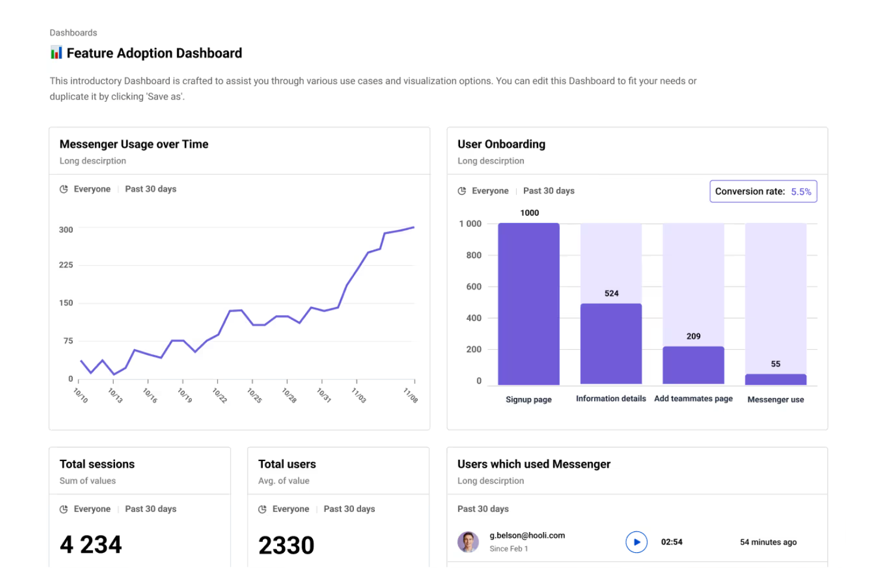882x588 pixels.
Task: Select Past 30 days in Total users card
Action: click(x=349, y=509)
